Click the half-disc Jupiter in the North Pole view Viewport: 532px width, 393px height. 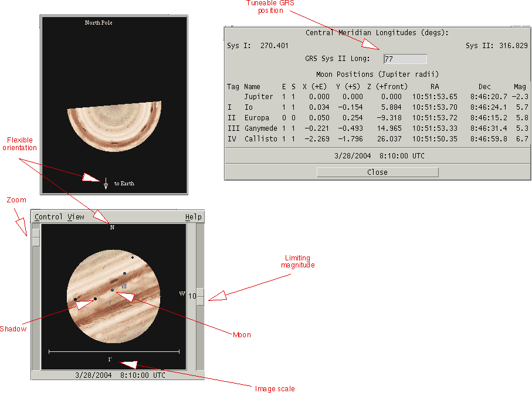click(114, 126)
